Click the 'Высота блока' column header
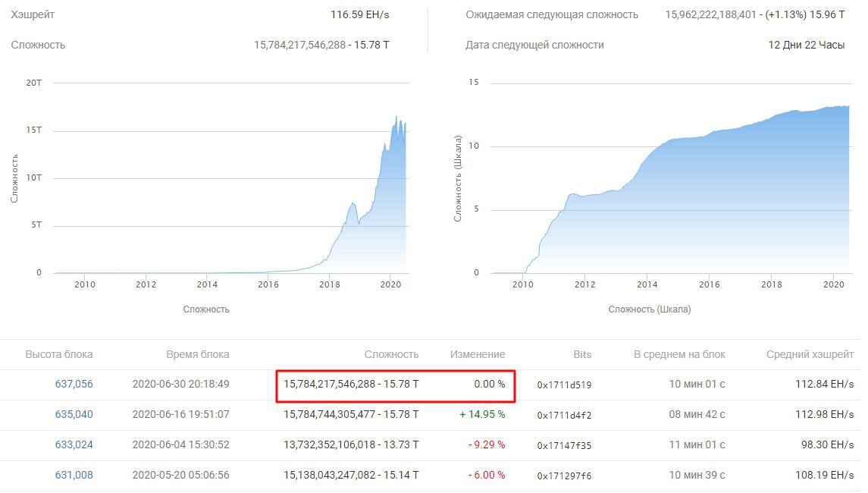868x493 pixels. point(58,354)
